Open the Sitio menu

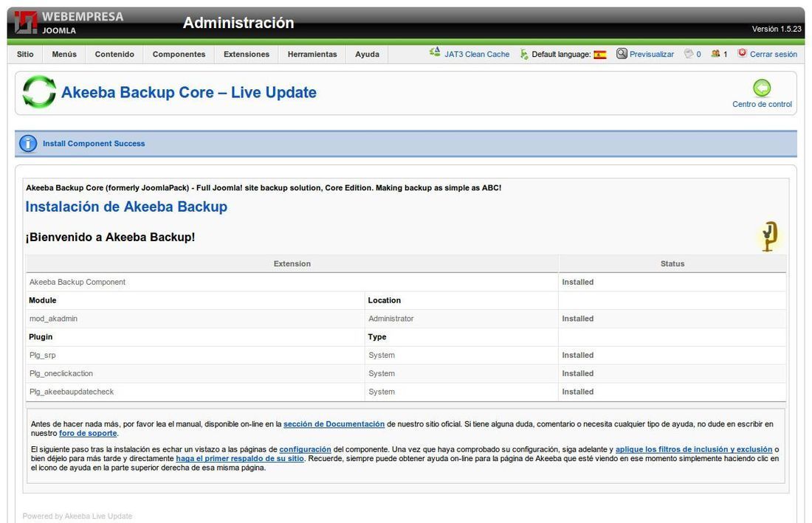coord(25,55)
